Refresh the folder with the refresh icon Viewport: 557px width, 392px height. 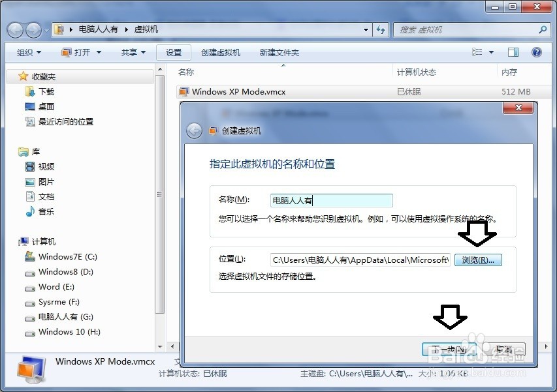click(381, 30)
